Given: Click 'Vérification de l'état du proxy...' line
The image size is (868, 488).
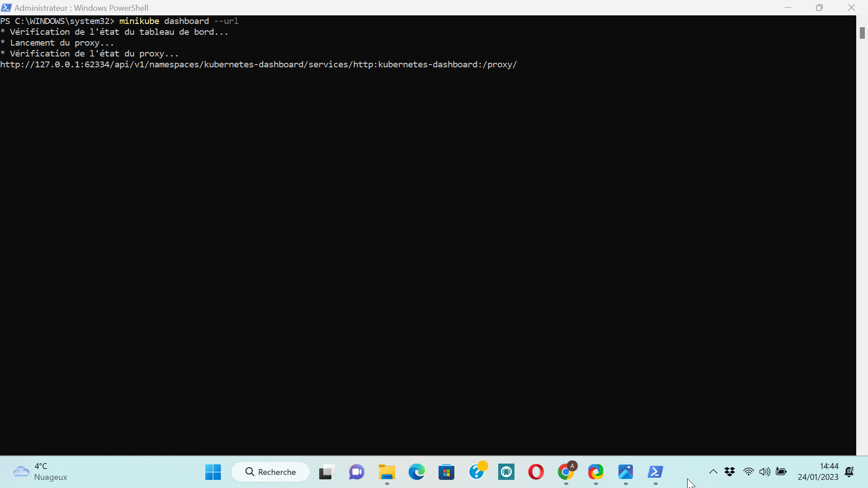Looking at the screenshot, I should click(90, 54).
